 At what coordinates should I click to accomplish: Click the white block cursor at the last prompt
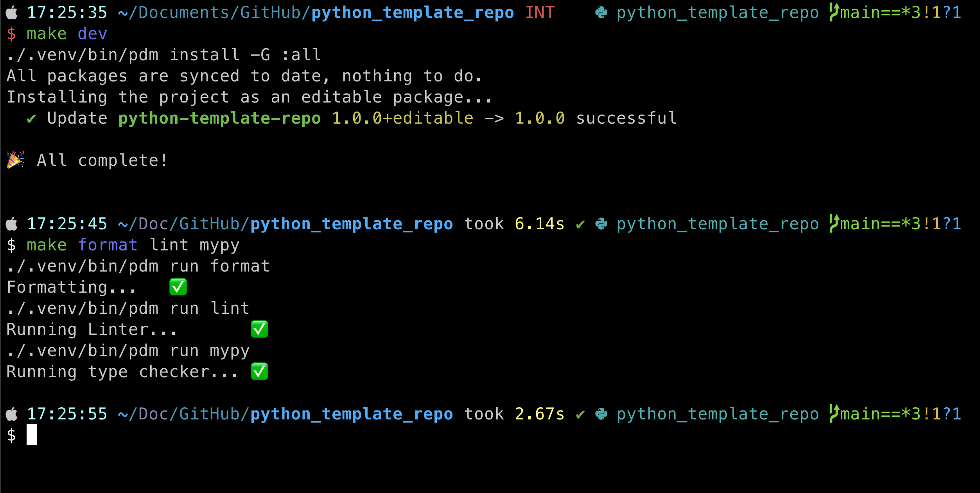32,435
